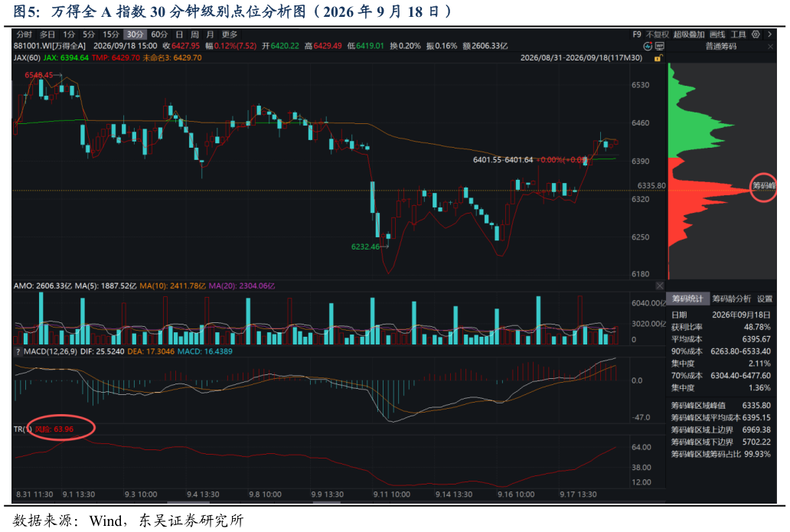Switch to weekly 周 period
The height and width of the screenshot is (532, 790).
click(194, 34)
